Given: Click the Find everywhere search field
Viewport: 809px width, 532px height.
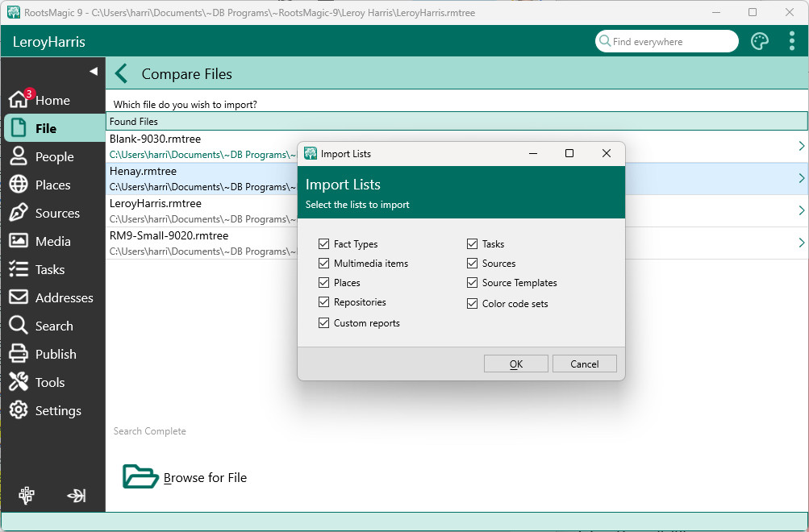Looking at the screenshot, I should 671,42.
